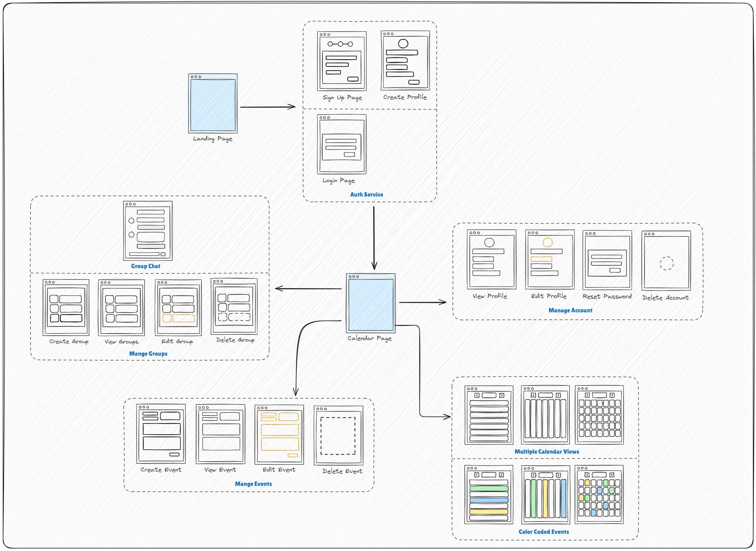Viewport: 756px width, 551px height.
Task: Select the Edit Event orange wireframe
Action: [279, 435]
